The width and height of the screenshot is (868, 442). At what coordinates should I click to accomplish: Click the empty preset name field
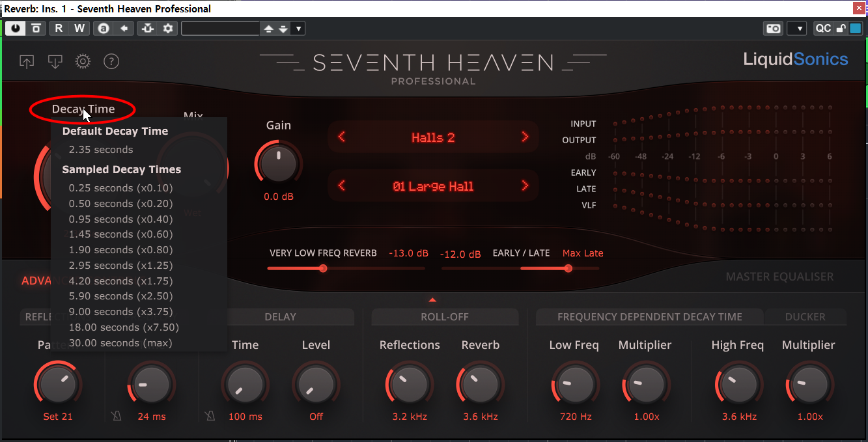tap(220, 29)
